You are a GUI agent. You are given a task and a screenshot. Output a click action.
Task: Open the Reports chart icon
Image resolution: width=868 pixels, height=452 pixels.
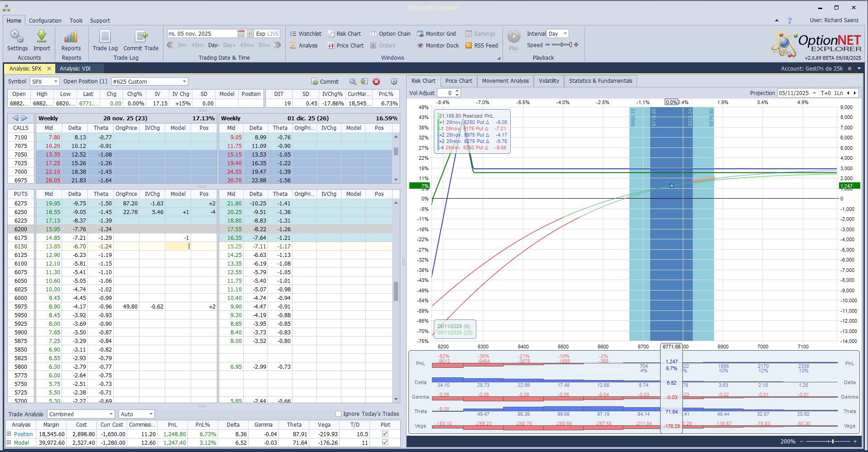pos(71,37)
